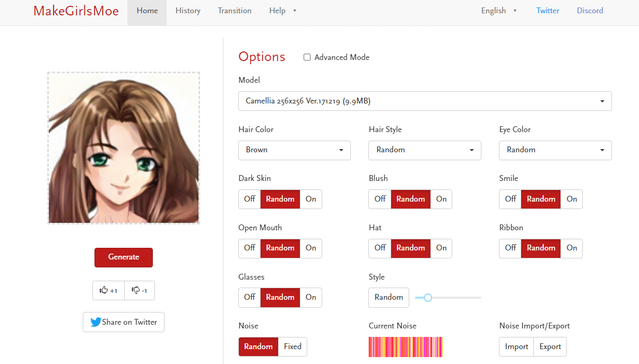Viewport: 639px width, 364px height.
Task: Open the Hair Color dropdown showing Brown
Action: [x=294, y=150]
